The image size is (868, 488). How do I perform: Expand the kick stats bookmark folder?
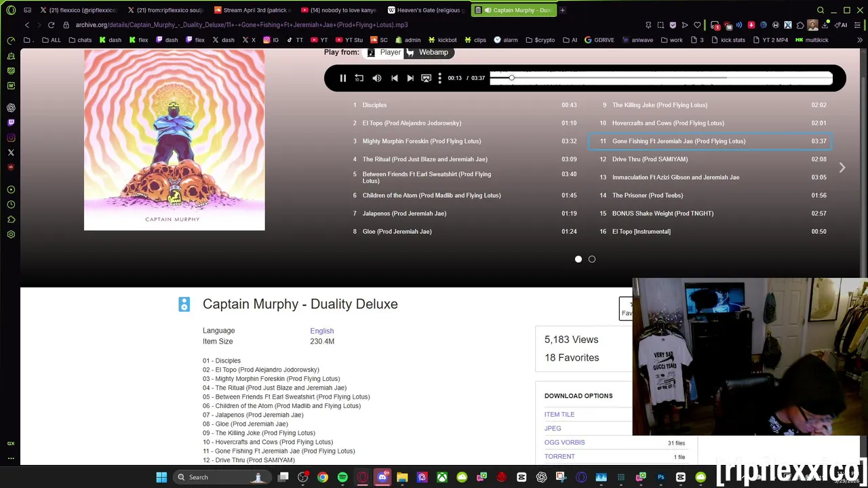point(728,40)
